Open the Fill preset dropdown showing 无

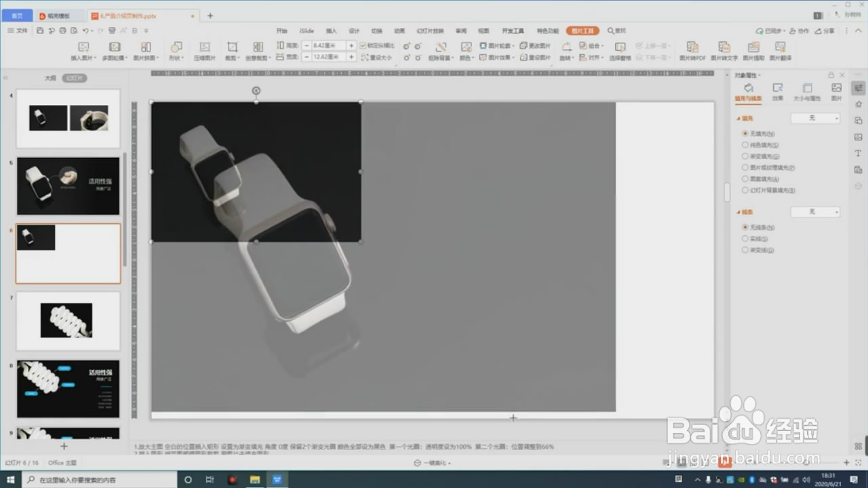(x=815, y=118)
